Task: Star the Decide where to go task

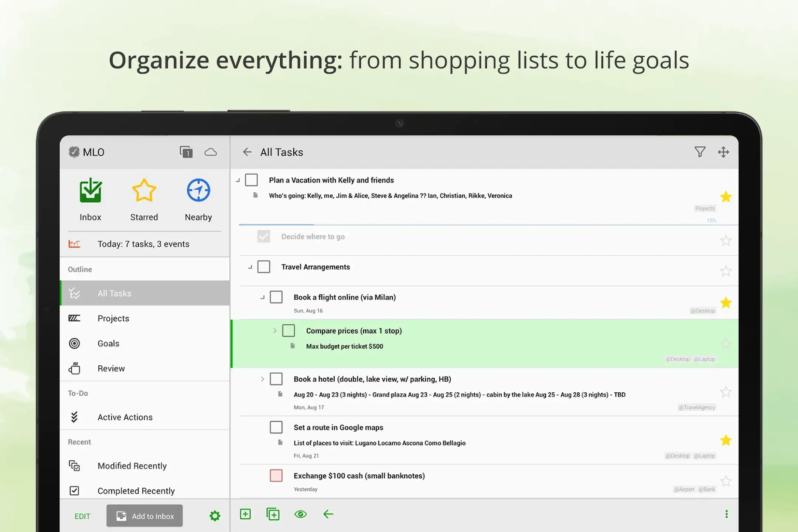Action: click(726, 241)
